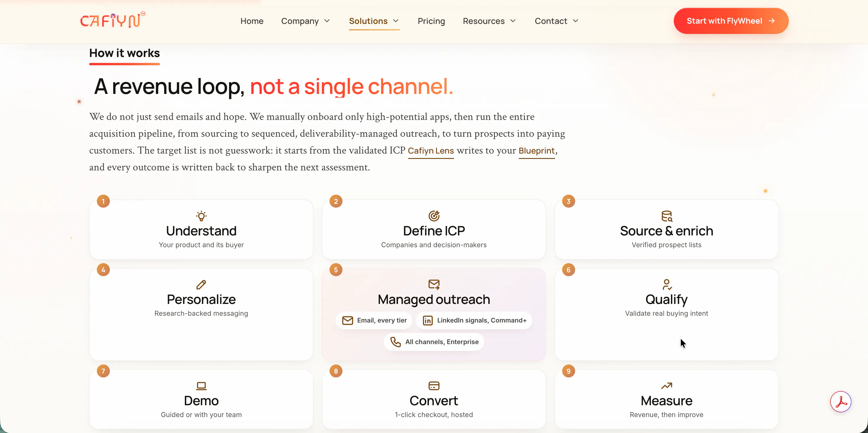Viewport: 868px width, 433px height.
Task: Click the Define ICP heading
Action: (x=434, y=231)
